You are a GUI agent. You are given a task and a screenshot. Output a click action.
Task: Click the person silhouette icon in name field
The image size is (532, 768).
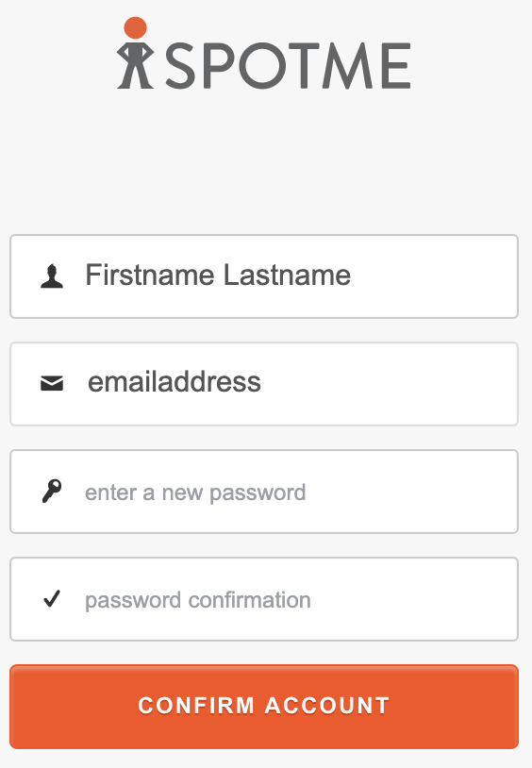[52, 276]
